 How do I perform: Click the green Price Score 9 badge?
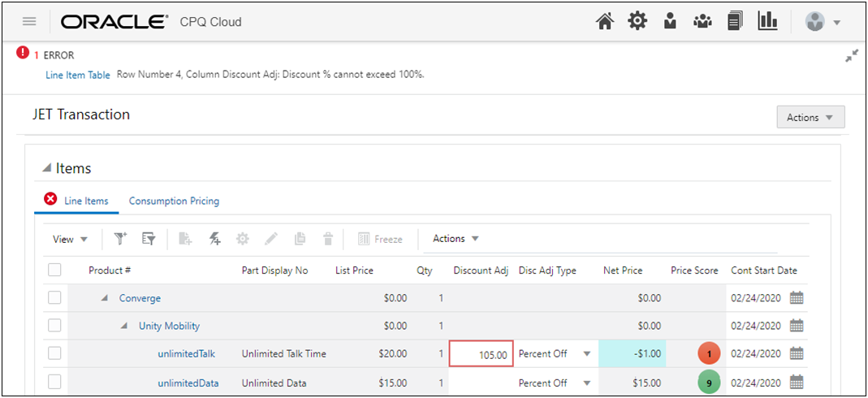(x=709, y=382)
